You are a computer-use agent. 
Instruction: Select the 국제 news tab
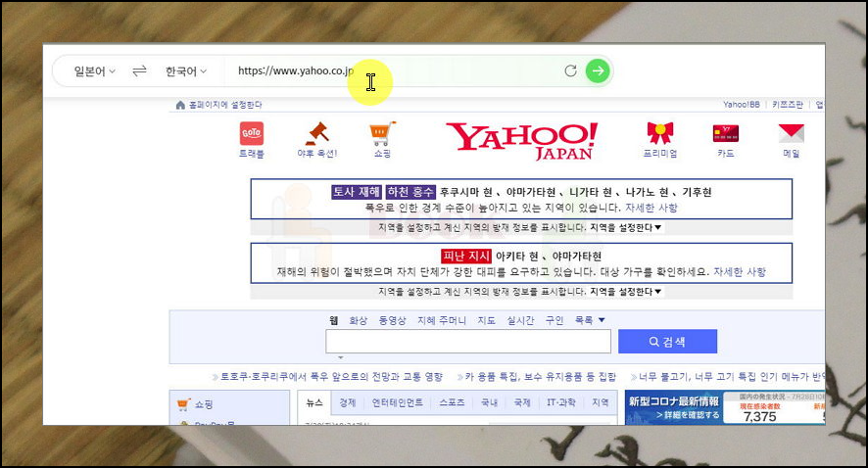(x=522, y=402)
